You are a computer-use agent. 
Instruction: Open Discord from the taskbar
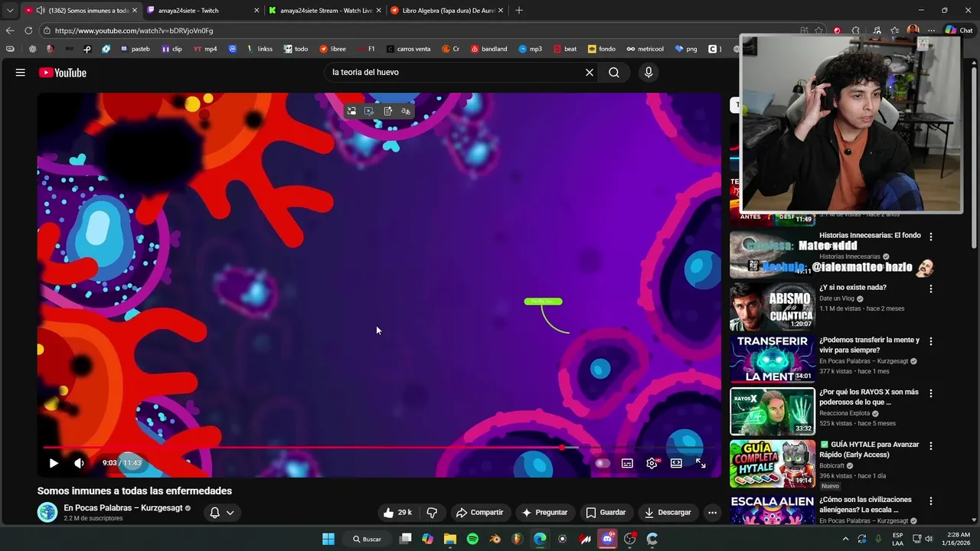click(608, 539)
